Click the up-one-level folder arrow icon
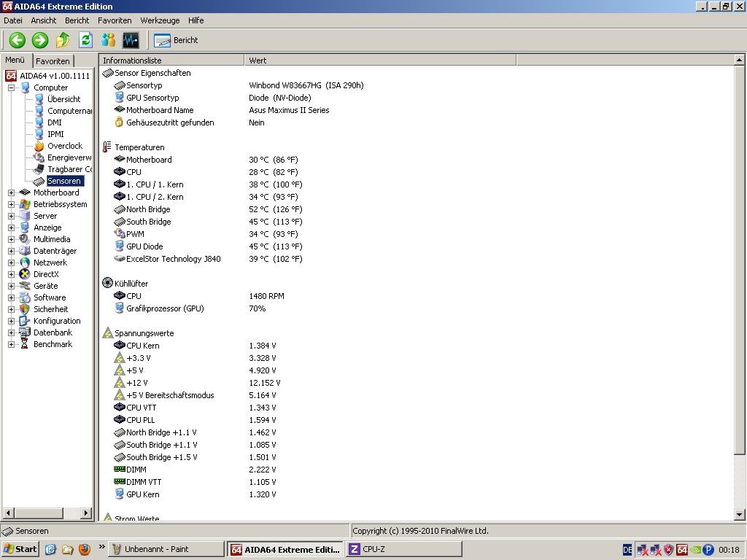The width and height of the screenshot is (747, 560). coord(63,40)
